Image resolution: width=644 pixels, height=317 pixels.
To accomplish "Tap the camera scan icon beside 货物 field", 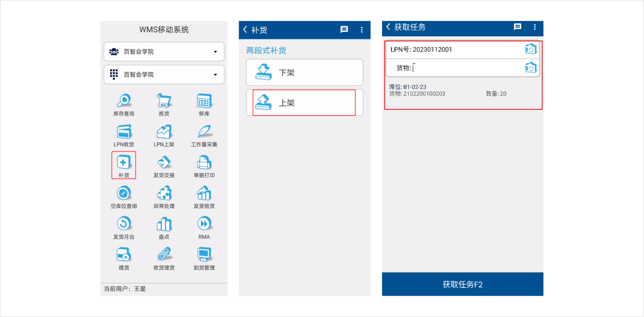I will click(530, 68).
